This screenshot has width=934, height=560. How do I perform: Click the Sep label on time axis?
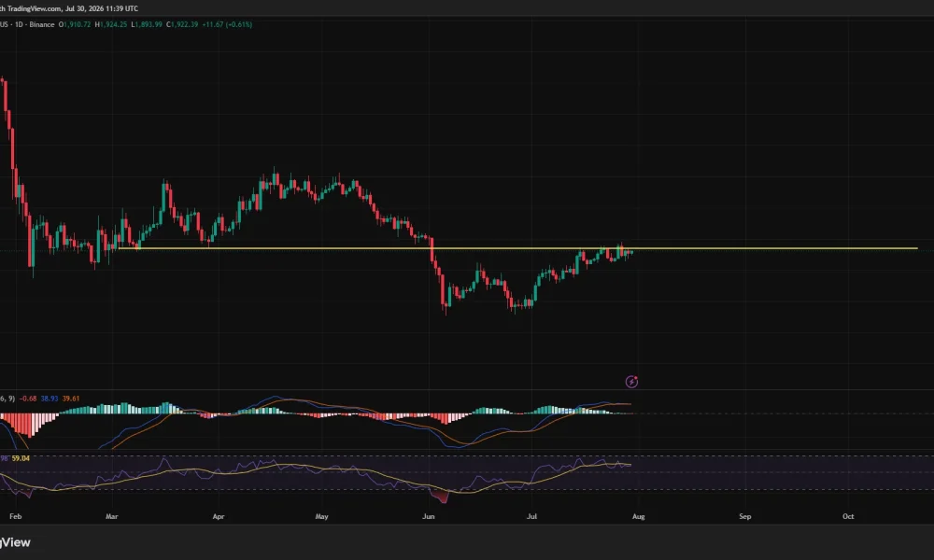(745, 516)
